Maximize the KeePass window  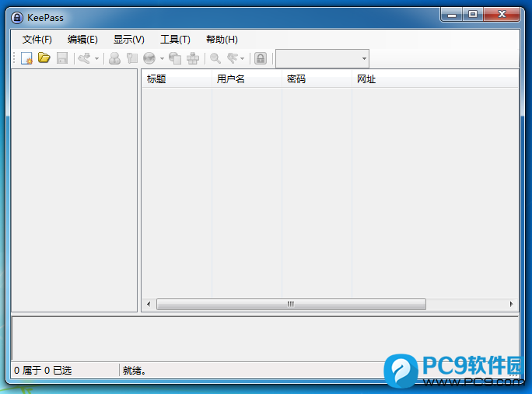(x=473, y=14)
